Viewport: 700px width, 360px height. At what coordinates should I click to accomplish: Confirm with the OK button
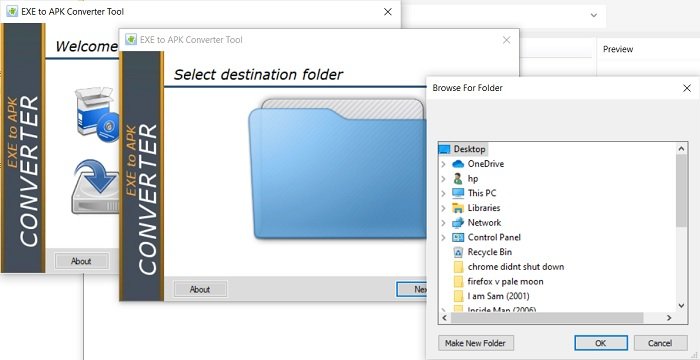click(x=601, y=343)
